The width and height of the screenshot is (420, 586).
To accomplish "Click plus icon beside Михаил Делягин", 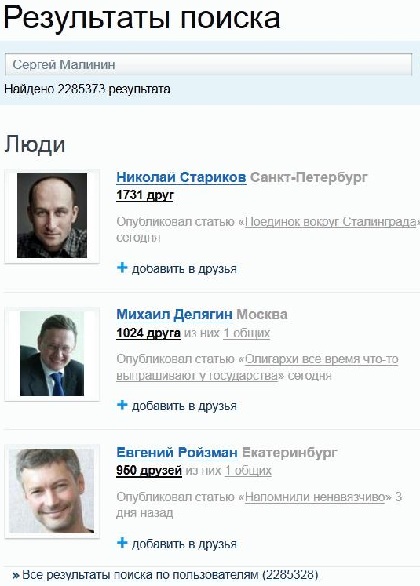I will [122, 405].
